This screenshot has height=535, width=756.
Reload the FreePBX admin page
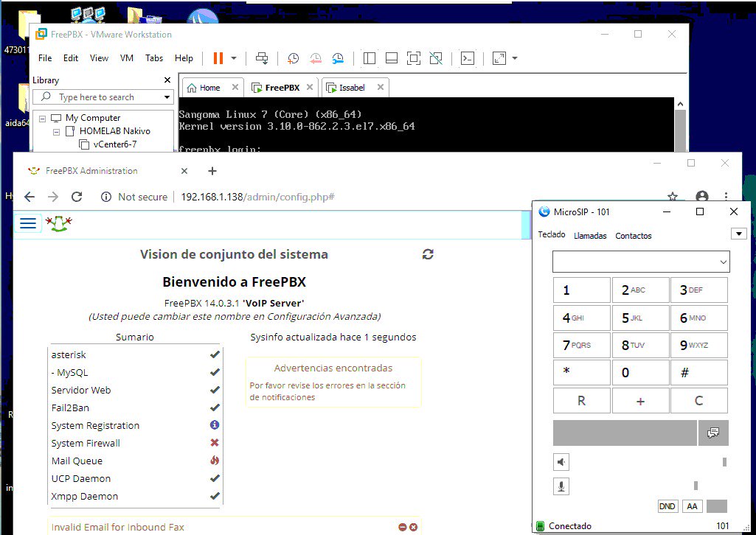77,197
